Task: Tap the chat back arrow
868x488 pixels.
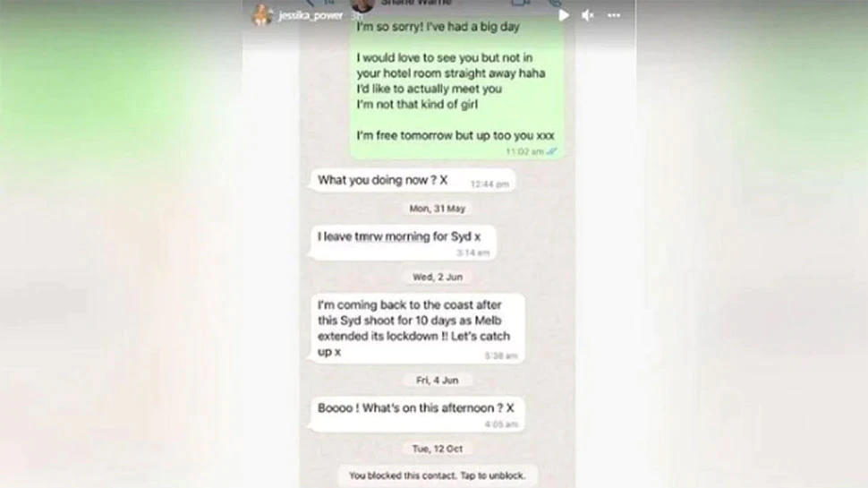Action: (310, 3)
